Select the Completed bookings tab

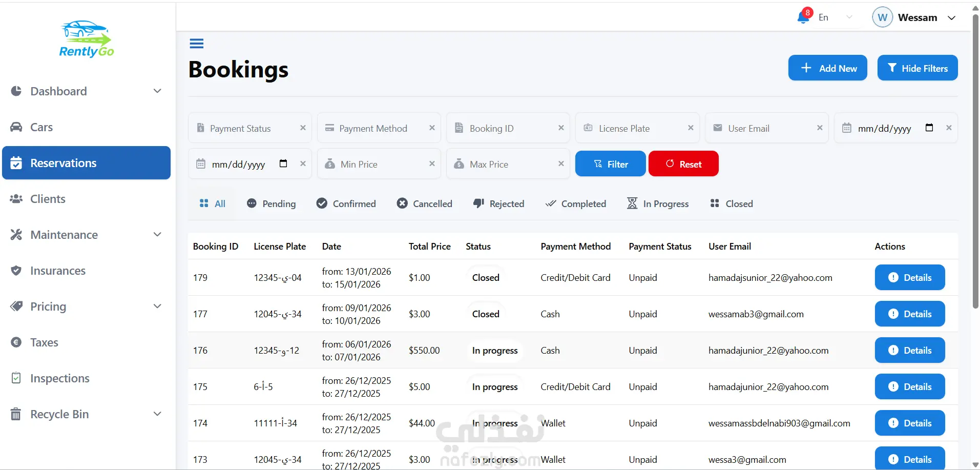[576, 204]
